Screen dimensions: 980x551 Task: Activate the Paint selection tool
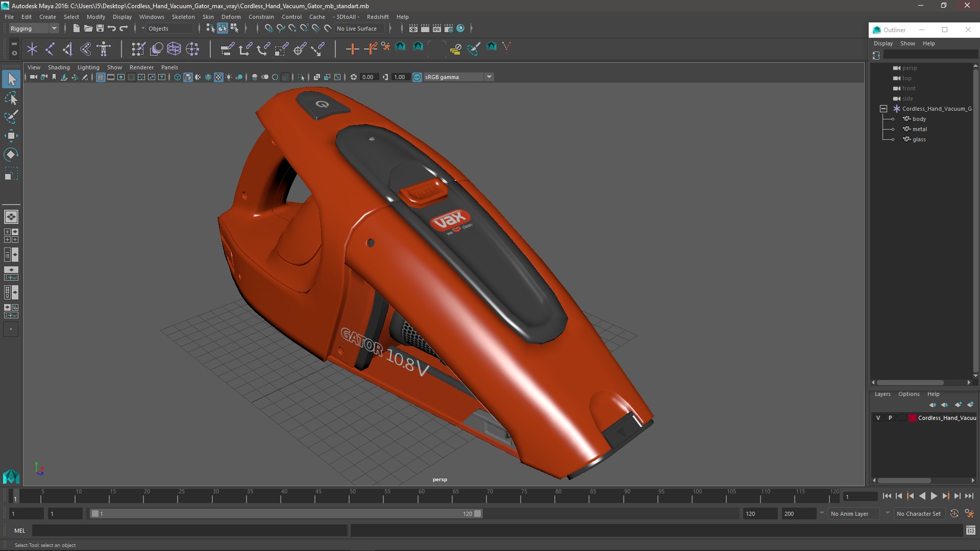pos(11,117)
